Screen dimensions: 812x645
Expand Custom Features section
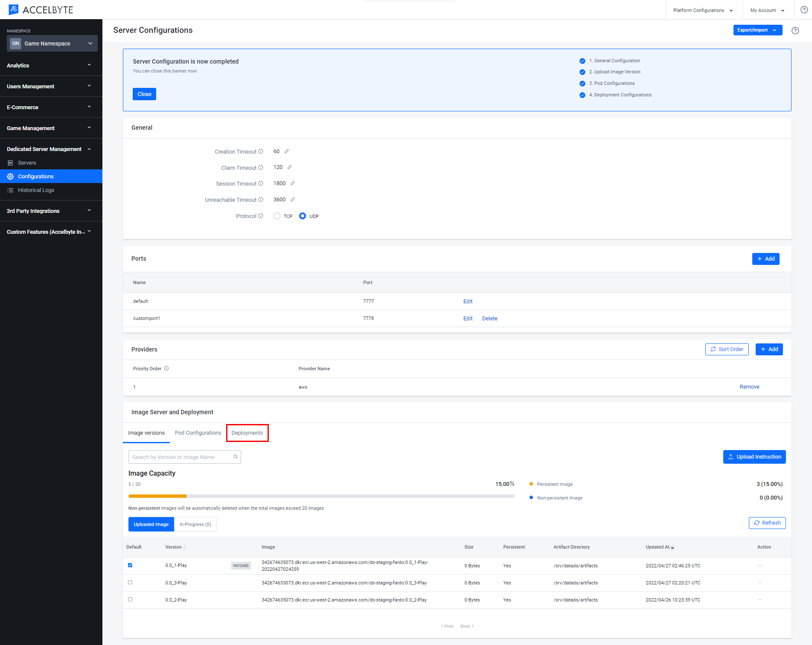51,232
